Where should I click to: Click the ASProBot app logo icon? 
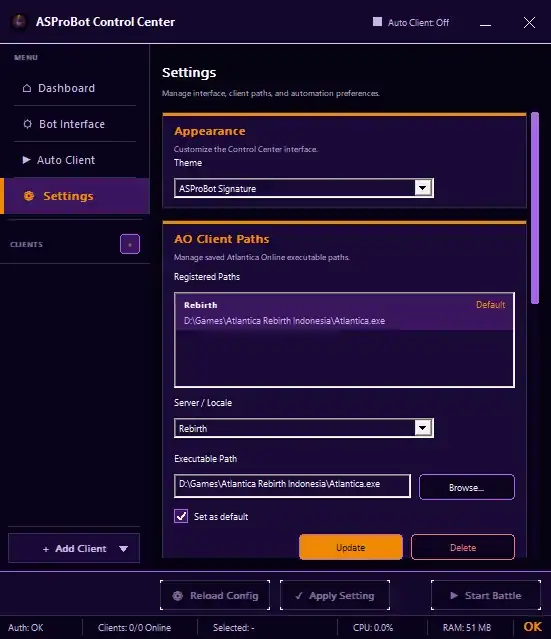coord(19,22)
